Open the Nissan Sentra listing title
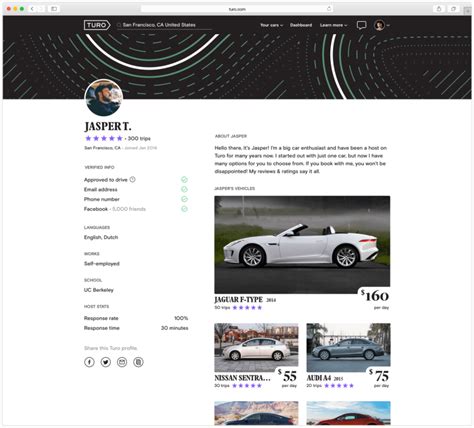The width and height of the screenshot is (474, 428). [242, 378]
